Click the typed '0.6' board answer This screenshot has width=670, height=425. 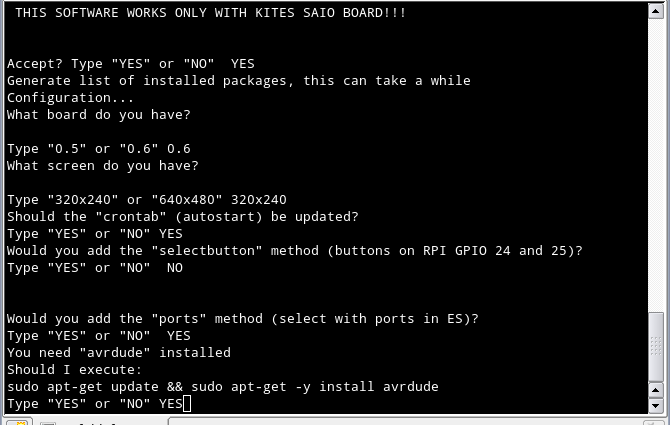point(179,149)
